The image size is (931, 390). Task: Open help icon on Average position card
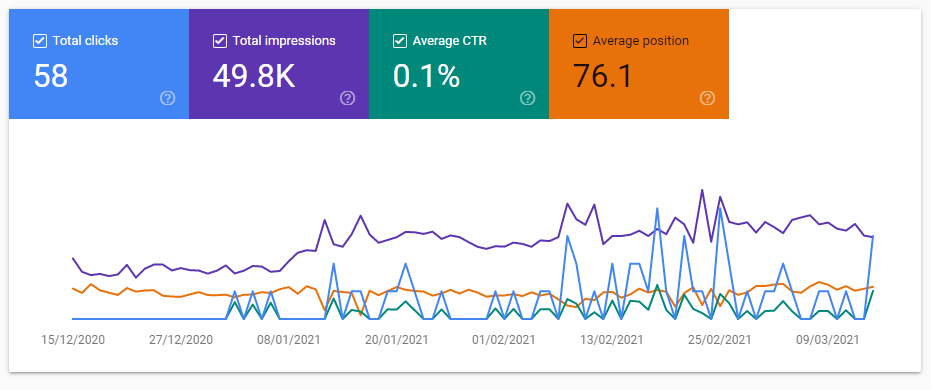tap(707, 98)
